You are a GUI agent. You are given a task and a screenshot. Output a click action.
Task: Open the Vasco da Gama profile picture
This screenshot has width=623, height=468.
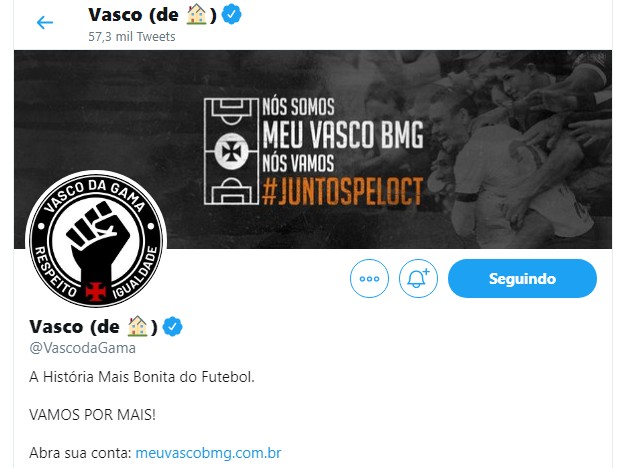[96, 239]
